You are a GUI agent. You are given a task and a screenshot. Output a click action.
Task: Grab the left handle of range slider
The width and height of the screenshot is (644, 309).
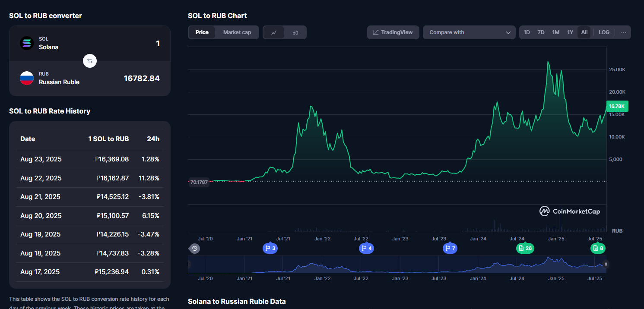tap(189, 264)
